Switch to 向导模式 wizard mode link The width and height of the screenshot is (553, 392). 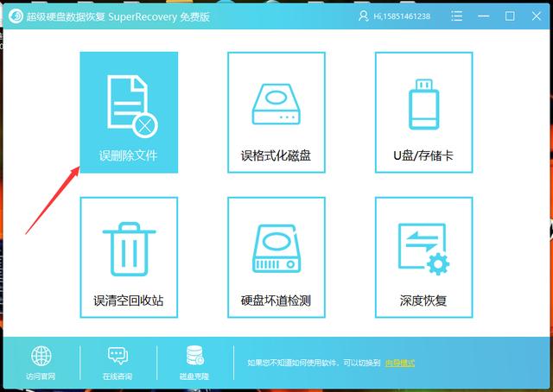400,363
